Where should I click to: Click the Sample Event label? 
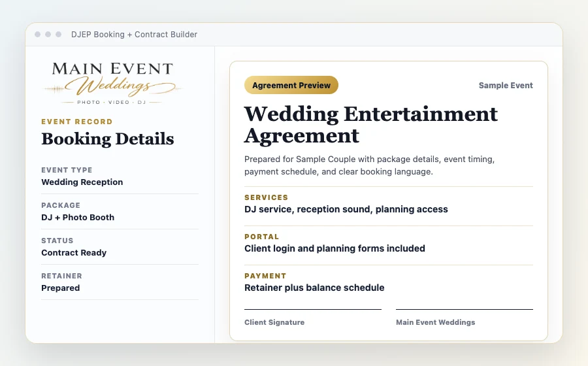coord(506,86)
